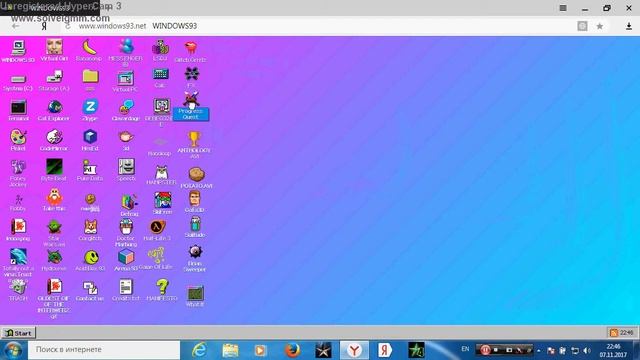Open the Doctor Marburg icon

[126, 227]
